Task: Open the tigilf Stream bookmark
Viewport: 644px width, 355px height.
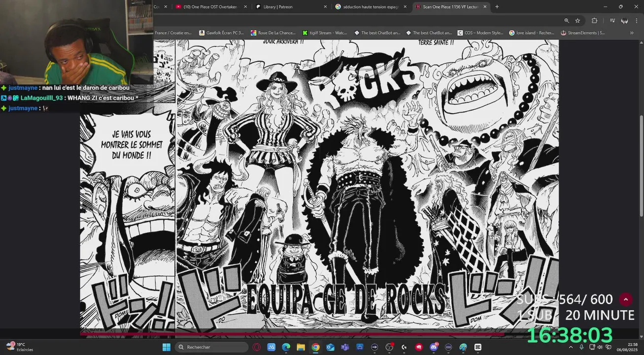Action: (x=325, y=33)
